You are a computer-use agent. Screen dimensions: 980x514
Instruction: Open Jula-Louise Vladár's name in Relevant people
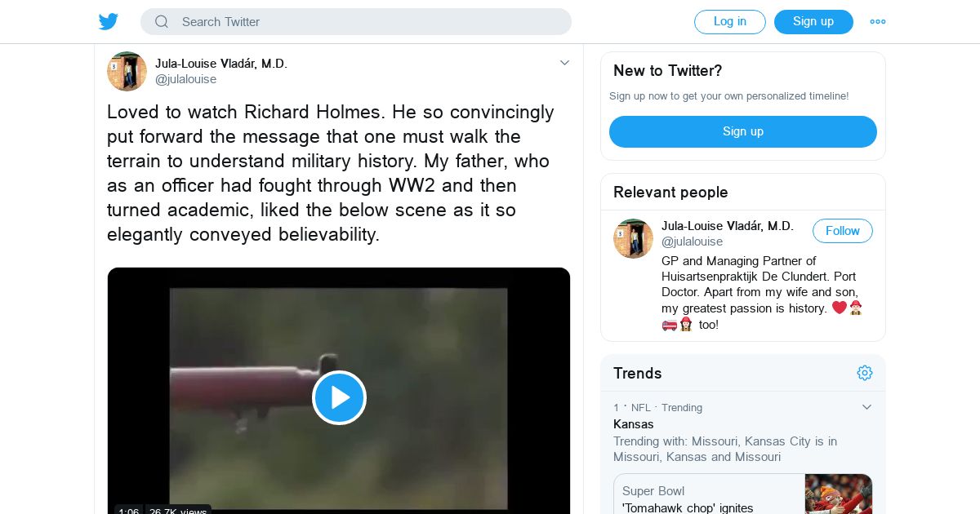(x=727, y=226)
